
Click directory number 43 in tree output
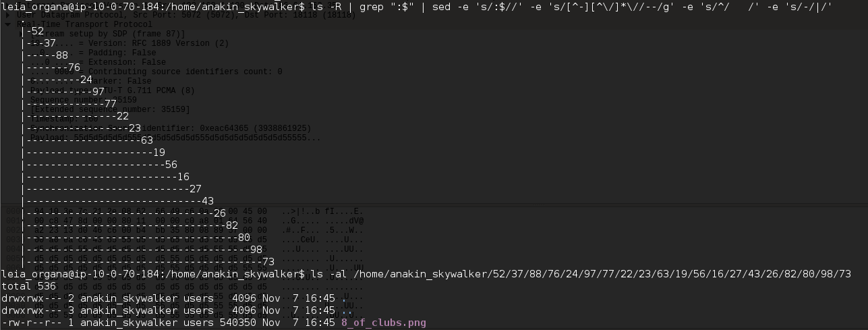(208, 201)
